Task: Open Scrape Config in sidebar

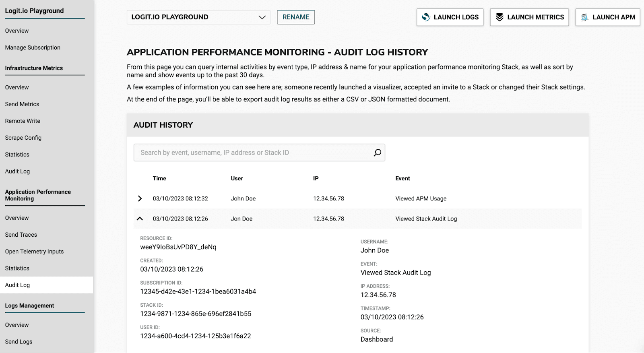Action: point(23,138)
